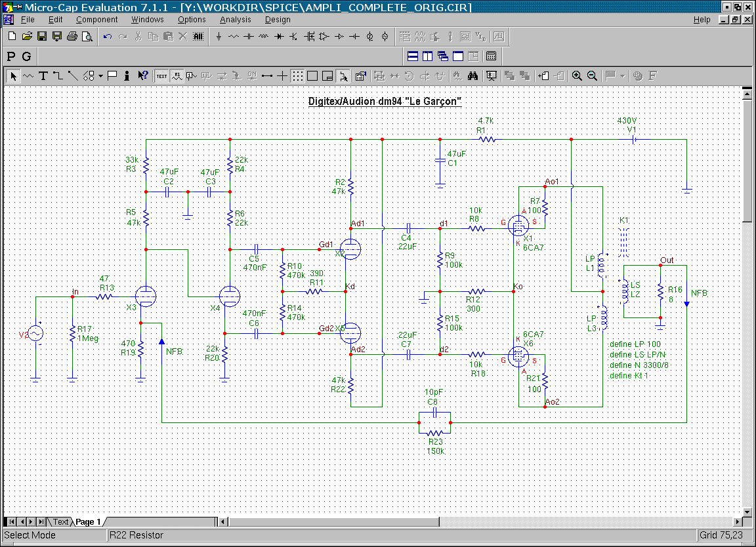Place an inductor from the component toolbar
756x547 pixels.
264,36
